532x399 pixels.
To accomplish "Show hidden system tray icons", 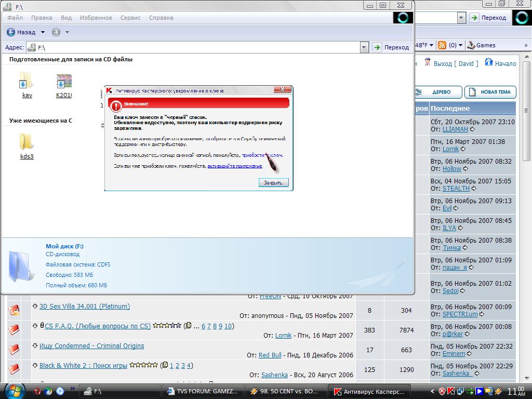I will 433,391.
